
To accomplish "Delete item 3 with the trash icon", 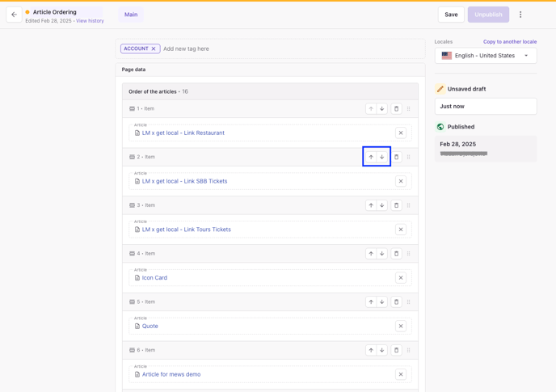I will coord(397,205).
